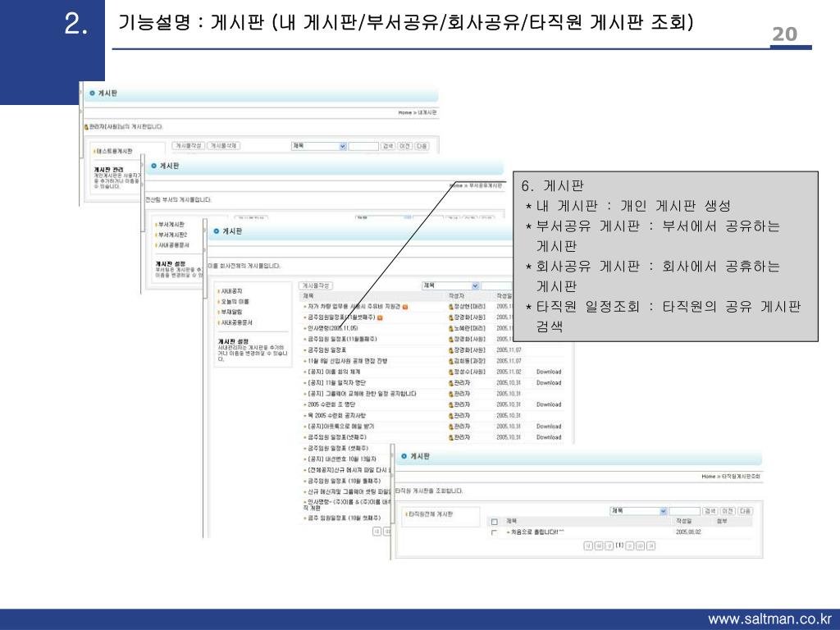The height and width of the screenshot is (630, 840).
Task: Click author 장상현[대리] in the post list
Action: pos(470,307)
